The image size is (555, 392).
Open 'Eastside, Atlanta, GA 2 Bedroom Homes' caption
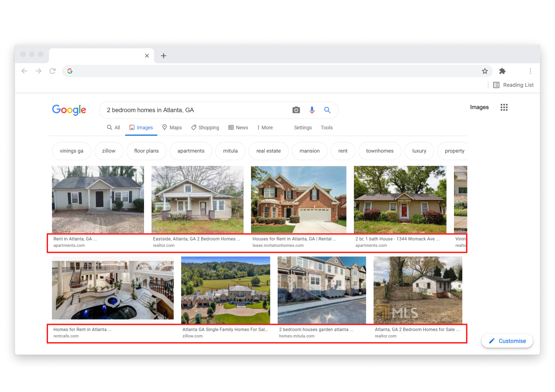point(196,239)
